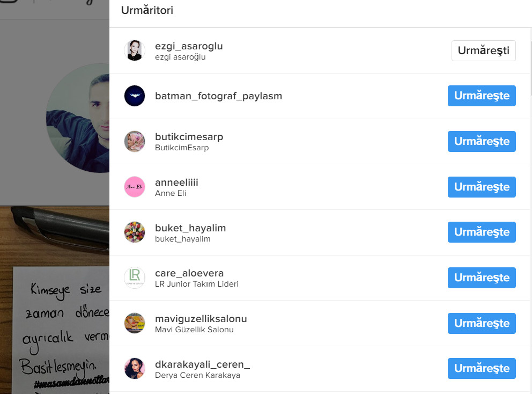Click the dimmed profile photo behind dialog
The width and height of the screenshot is (532, 394).
click(78, 118)
